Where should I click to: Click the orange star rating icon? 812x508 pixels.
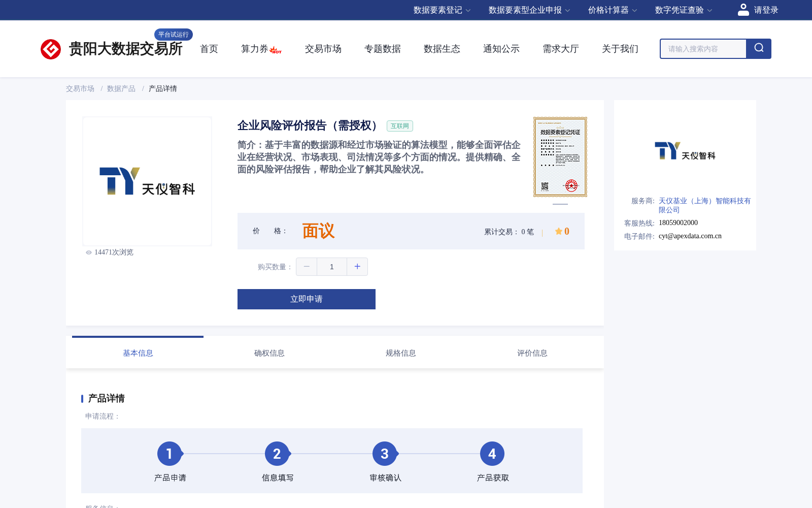558,231
